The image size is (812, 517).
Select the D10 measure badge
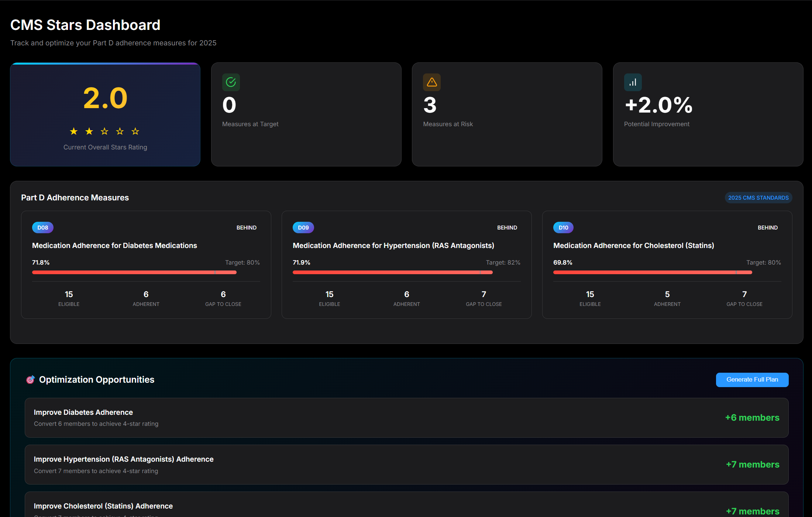tap(563, 227)
